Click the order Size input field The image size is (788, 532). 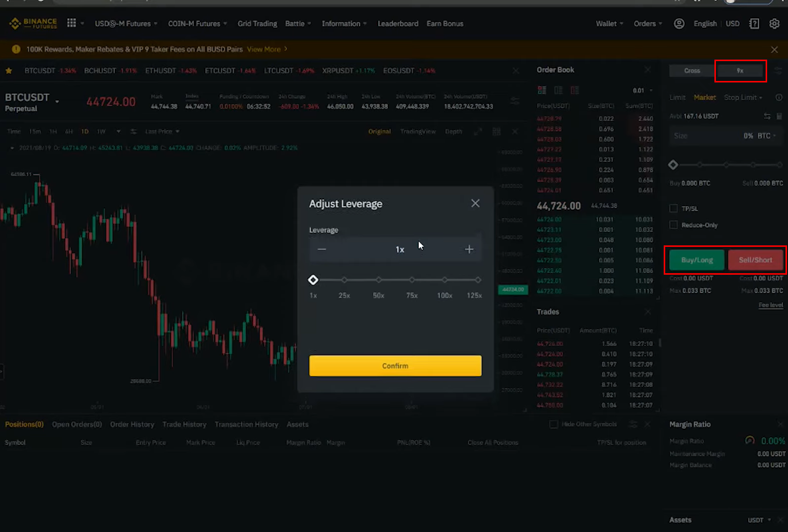(726, 136)
